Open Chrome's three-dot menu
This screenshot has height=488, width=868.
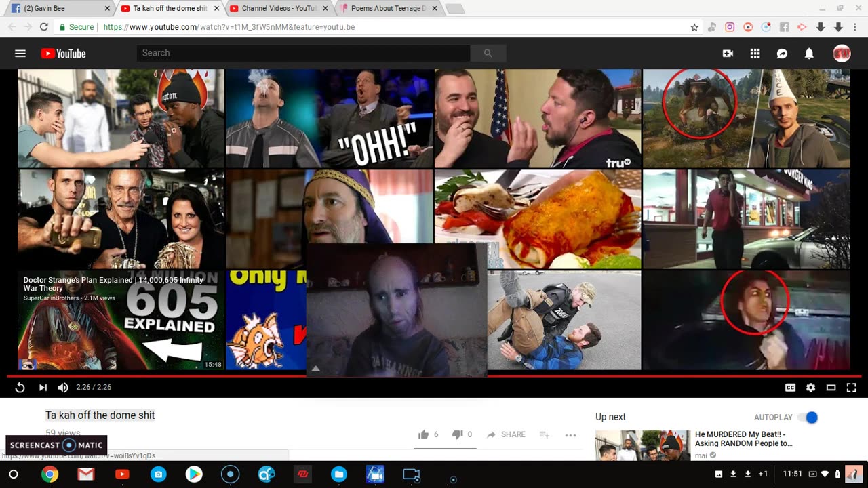(855, 27)
